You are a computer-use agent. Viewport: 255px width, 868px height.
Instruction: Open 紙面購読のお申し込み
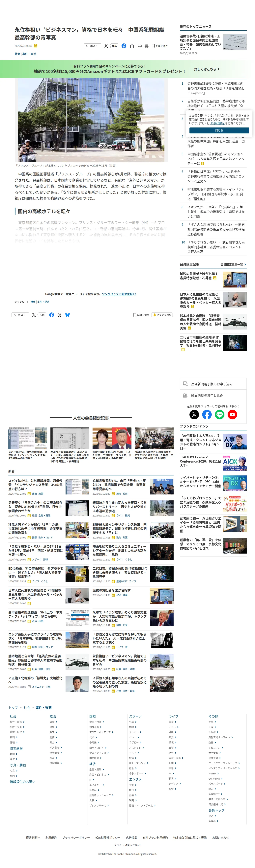(213, 395)
